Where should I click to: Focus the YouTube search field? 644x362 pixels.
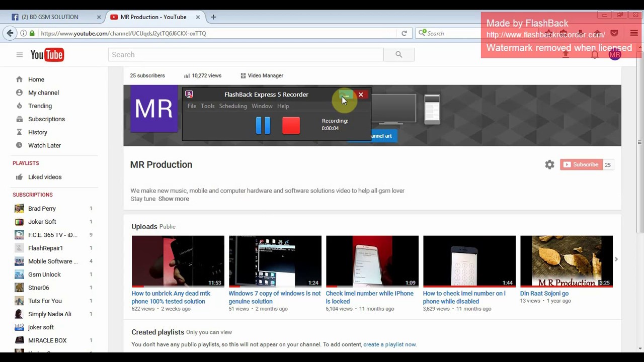pos(246,54)
